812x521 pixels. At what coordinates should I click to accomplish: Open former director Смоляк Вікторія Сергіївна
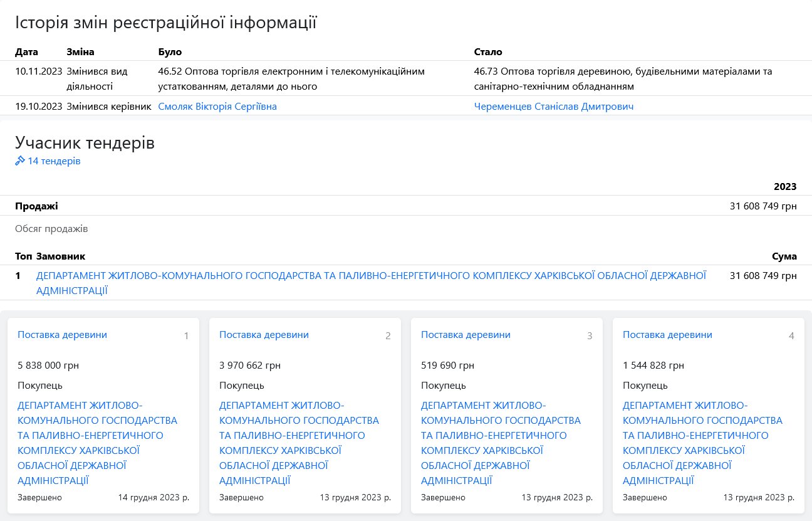[x=217, y=107]
